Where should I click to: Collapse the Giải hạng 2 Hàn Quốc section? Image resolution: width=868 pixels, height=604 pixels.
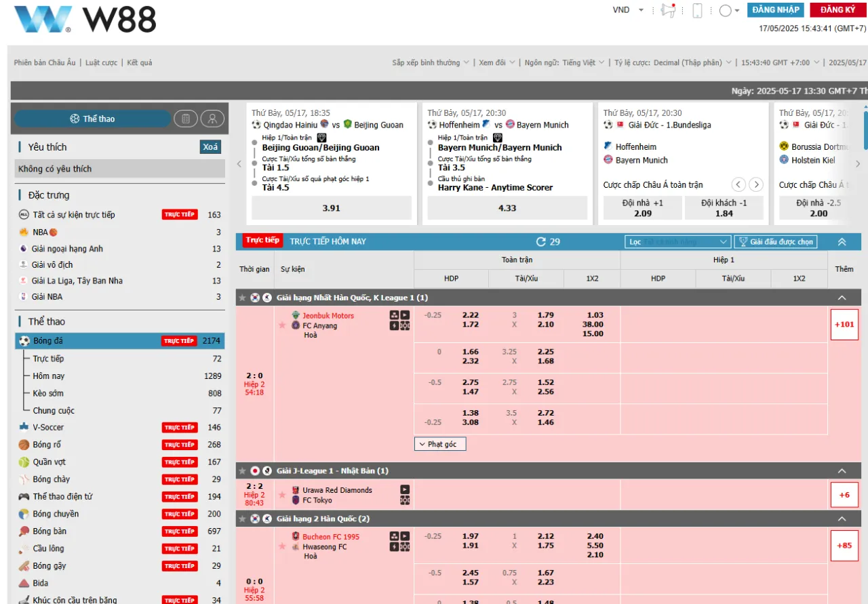(x=842, y=519)
